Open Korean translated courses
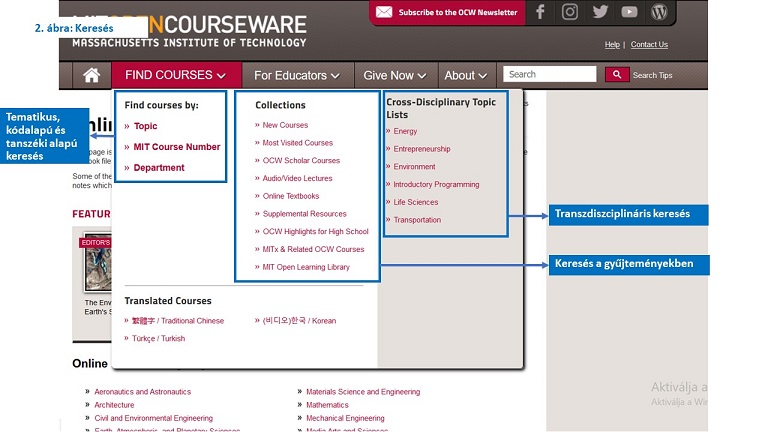 (x=299, y=321)
